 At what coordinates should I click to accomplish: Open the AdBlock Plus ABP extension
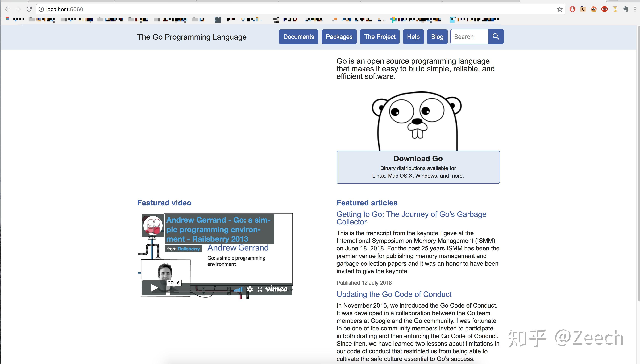point(604,9)
